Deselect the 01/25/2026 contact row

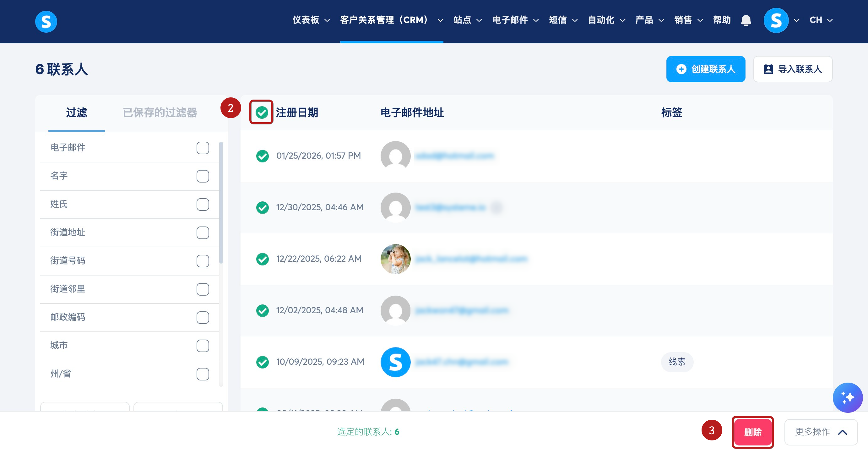coord(262,156)
